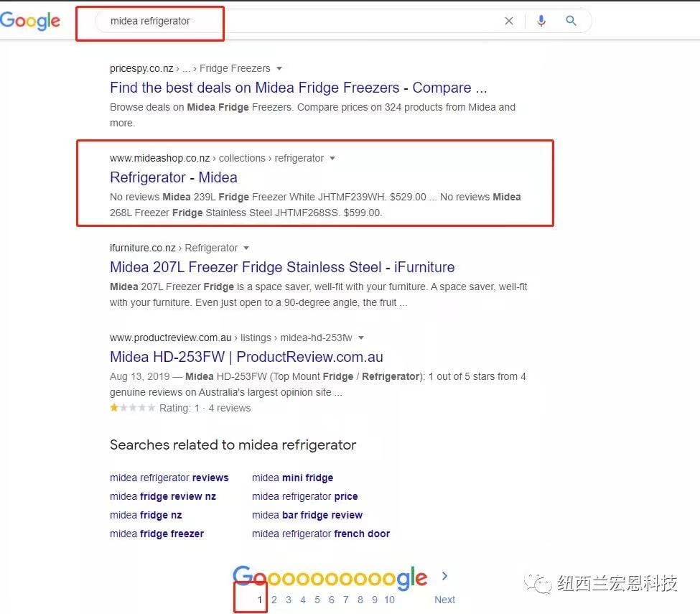This screenshot has width=700, height=614.
Task: Expand dropdown arrow beside ifurniture.co.nz result
Action: tap(246, 248)
